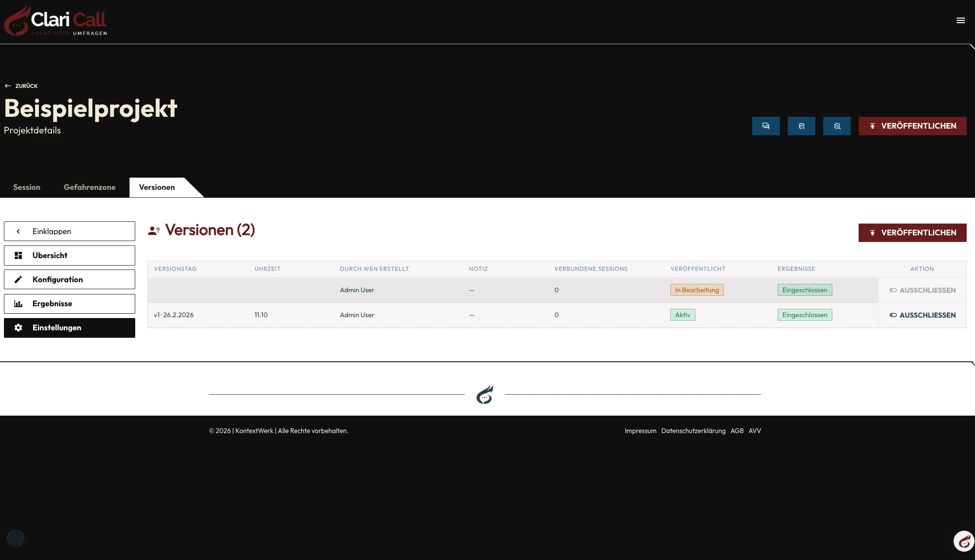Click the flame logo in footer divider
The width and height of the screenshot is (975, 560).
(485, 395)
